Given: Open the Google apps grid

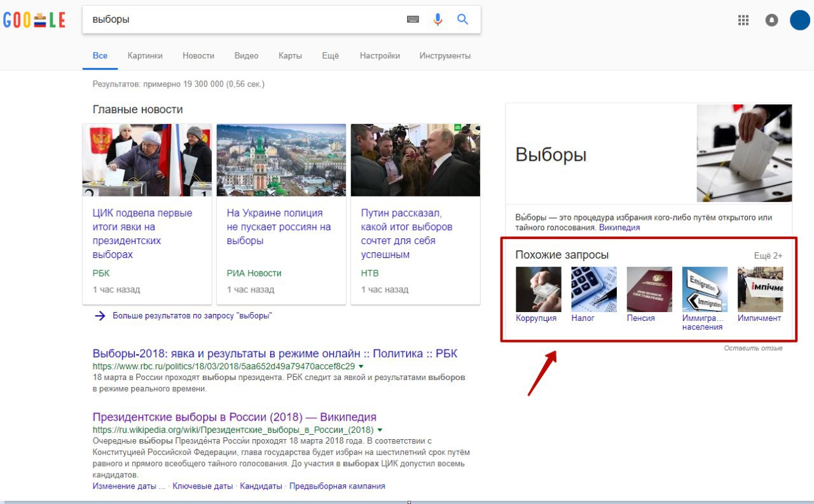Looking at the screenshot, I should pyautogui.click(x=743, y=20).
